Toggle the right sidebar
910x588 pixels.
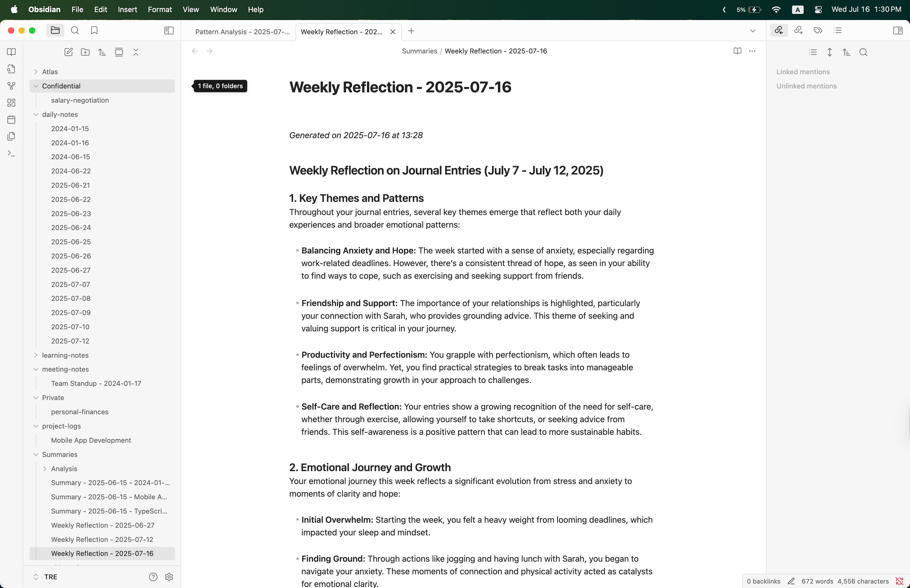click(x=897, y=31)
